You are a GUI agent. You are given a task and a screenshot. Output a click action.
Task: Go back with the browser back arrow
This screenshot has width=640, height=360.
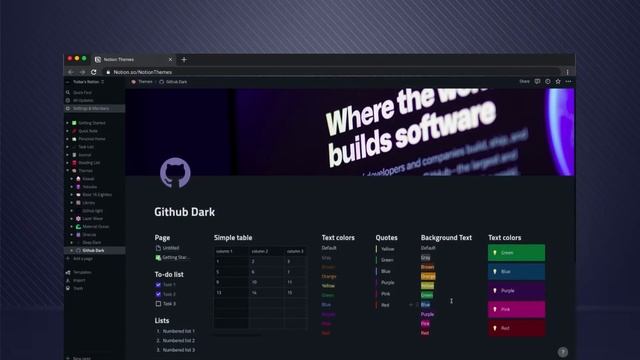click(x=71, y=72)
